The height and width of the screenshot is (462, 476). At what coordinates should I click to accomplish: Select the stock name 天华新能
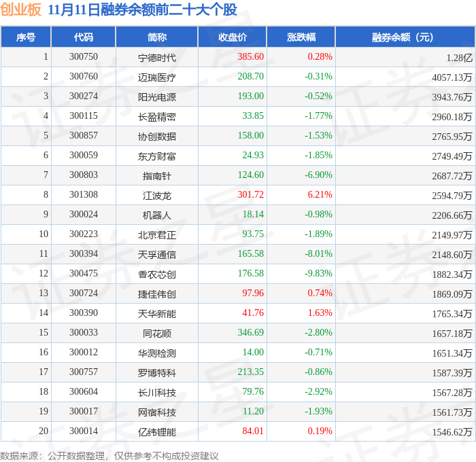click(157, 314)
